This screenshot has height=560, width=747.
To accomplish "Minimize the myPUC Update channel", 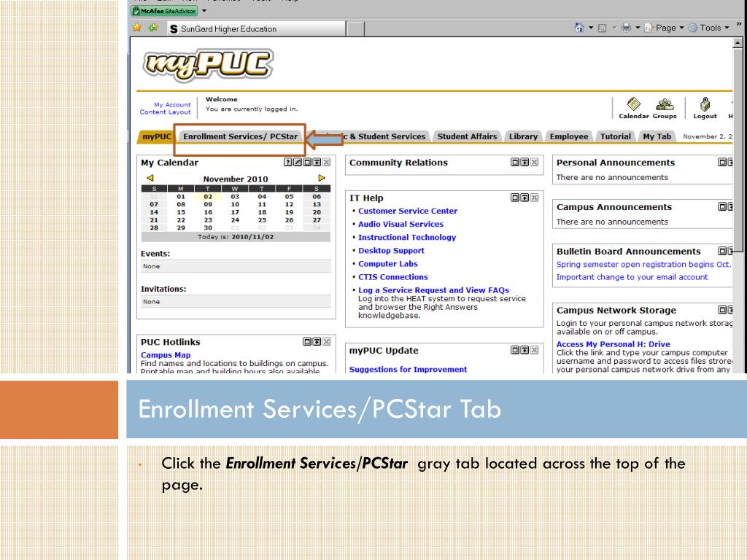I will click(525, 350).
